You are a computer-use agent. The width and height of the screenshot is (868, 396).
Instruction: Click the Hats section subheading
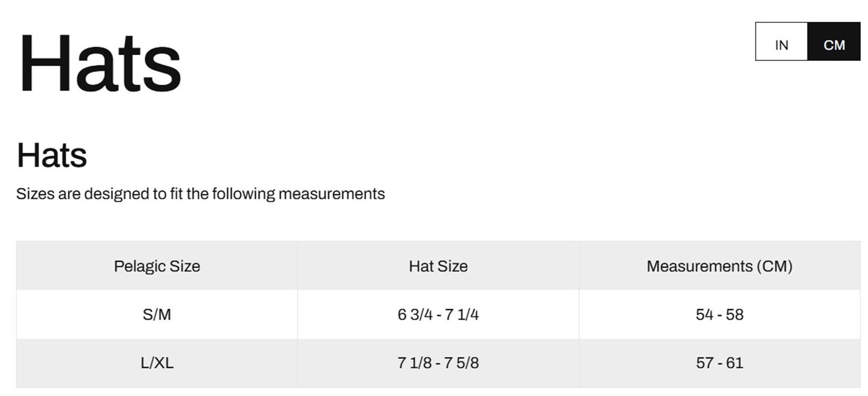(52, 155)
